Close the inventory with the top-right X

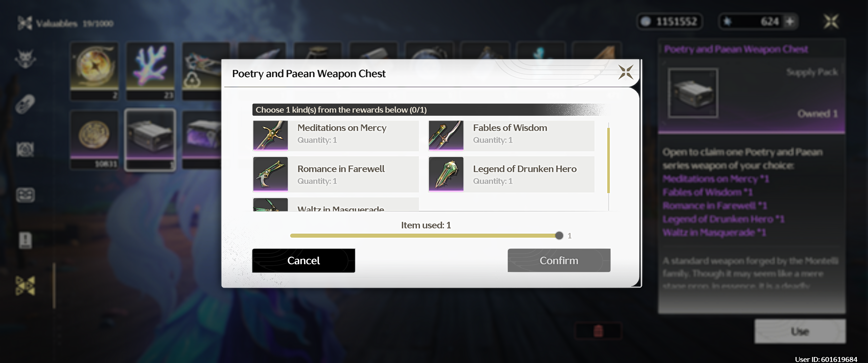coord(831,22)
